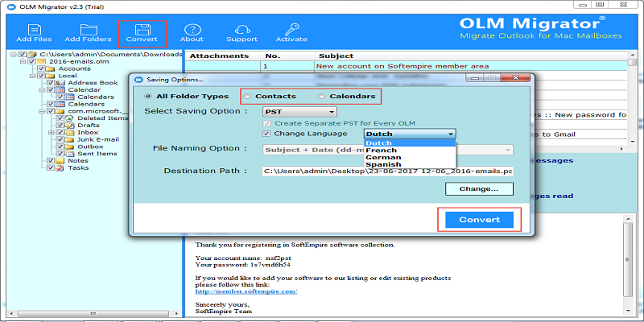Collapse the Calendar tree node
Screen dimensions: 644x322
pyautogui.click(x=42, y=89)
